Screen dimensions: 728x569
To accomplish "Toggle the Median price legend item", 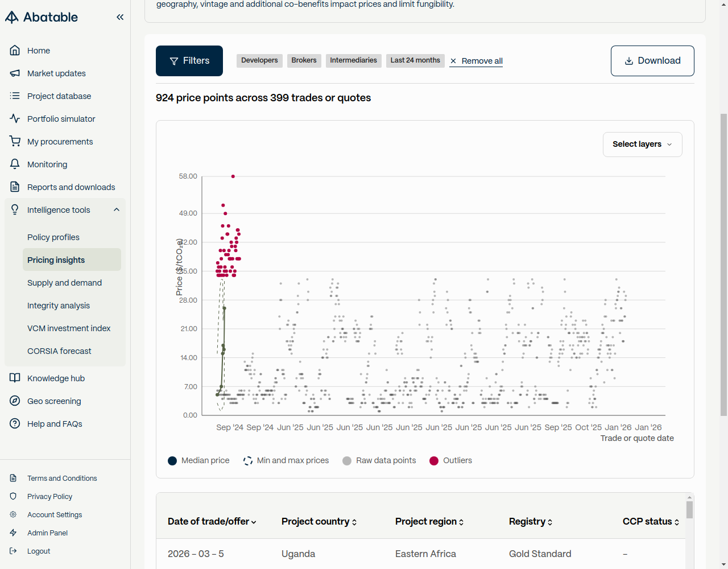I will tap(199, 461).
